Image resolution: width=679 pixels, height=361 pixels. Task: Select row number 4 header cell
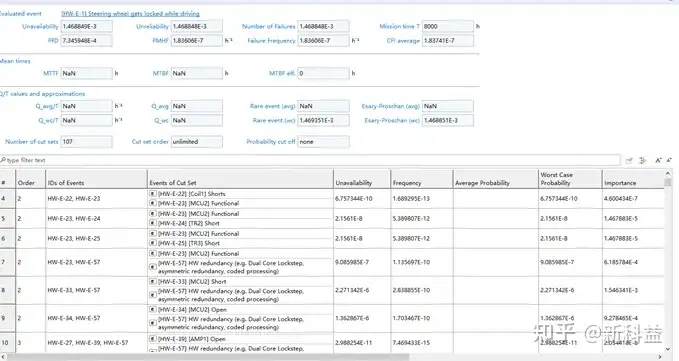pos(7,199)
